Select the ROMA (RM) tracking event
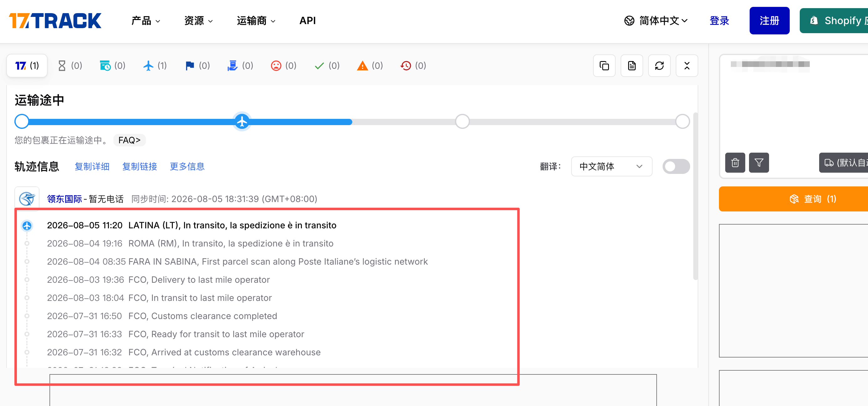 (190, 243)
